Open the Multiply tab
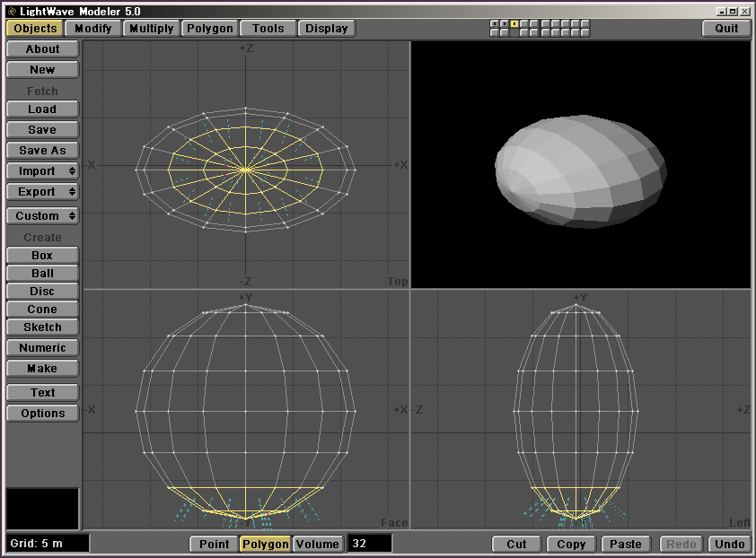This screenshot has width=756, height=558. point(151,28)
